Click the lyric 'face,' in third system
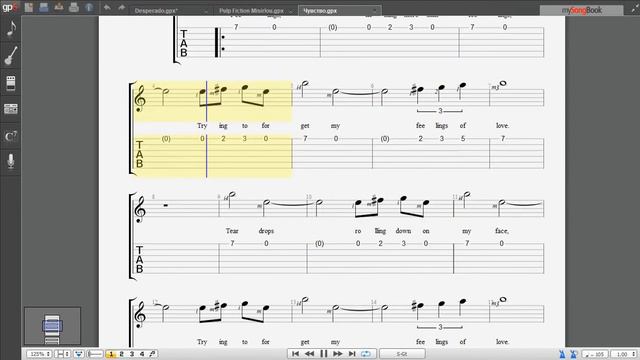The height and width of the screenshot is (360, 640). click(x=502, y=231)
